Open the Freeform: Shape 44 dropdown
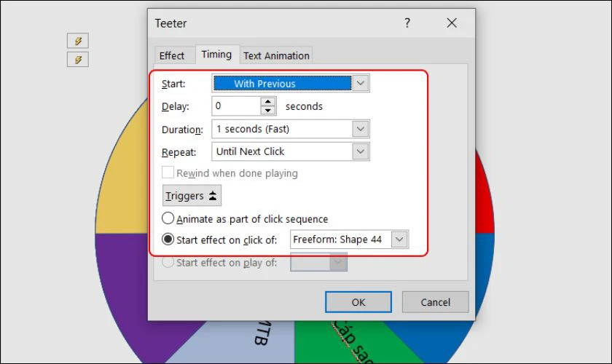 (399, 240)
